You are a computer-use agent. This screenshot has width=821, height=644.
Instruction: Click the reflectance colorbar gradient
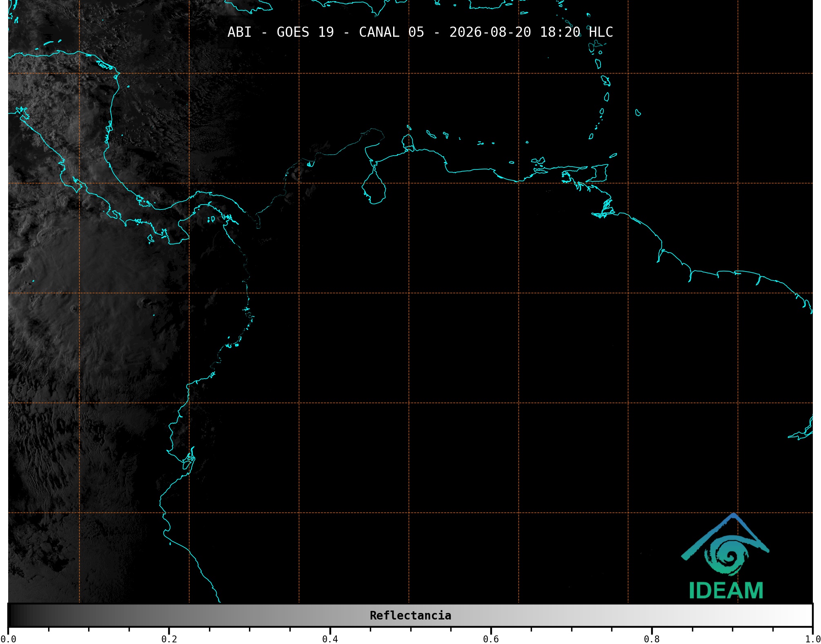pyautogui.click(x=410, y=615)
